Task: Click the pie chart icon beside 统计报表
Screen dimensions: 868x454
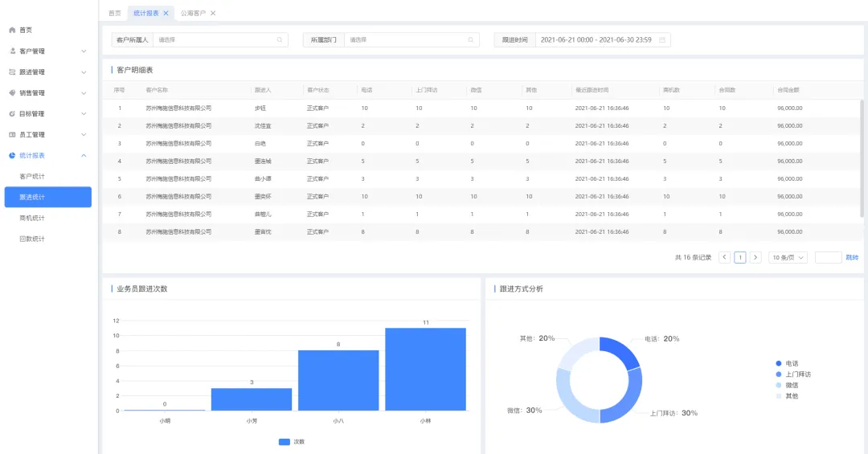Action: (x=12, y=156)
